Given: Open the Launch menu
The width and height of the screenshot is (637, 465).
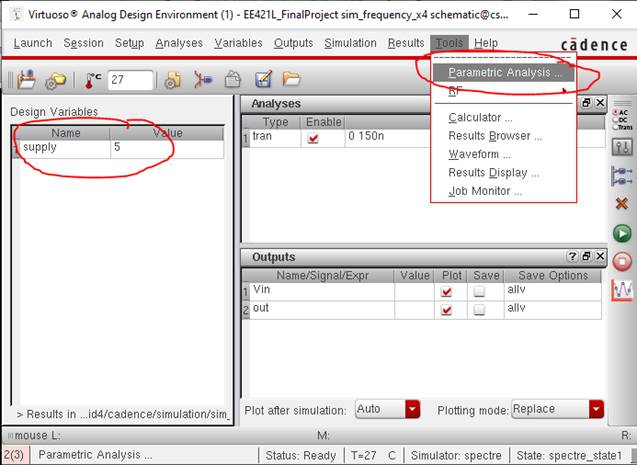Looking at the screenshot, I should [x=33, y=43].
